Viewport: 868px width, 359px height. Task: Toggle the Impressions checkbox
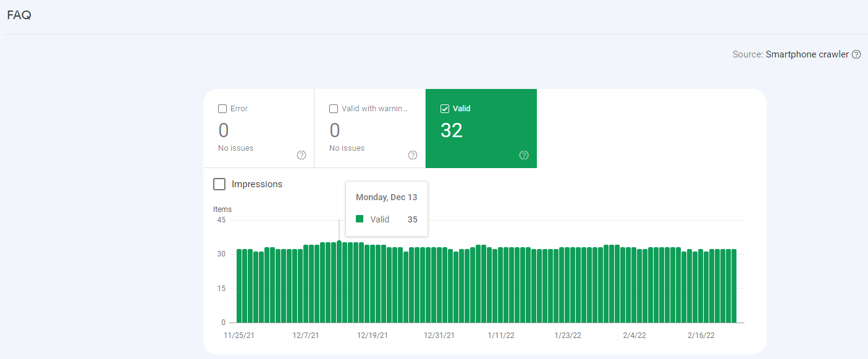(x=219, y=184)
